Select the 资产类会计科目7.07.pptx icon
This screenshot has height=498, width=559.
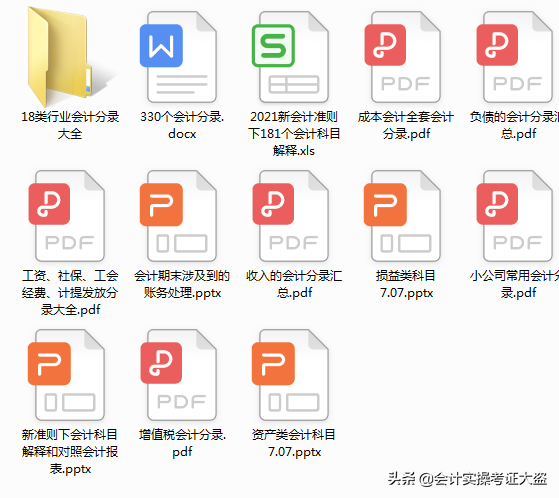[x=290, y=375]
